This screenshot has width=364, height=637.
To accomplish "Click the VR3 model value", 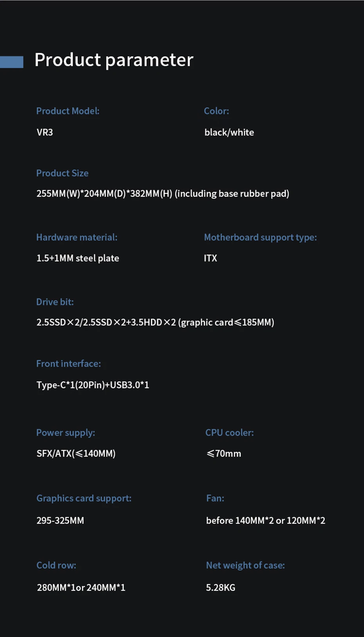I will click(x=45, y=132).
